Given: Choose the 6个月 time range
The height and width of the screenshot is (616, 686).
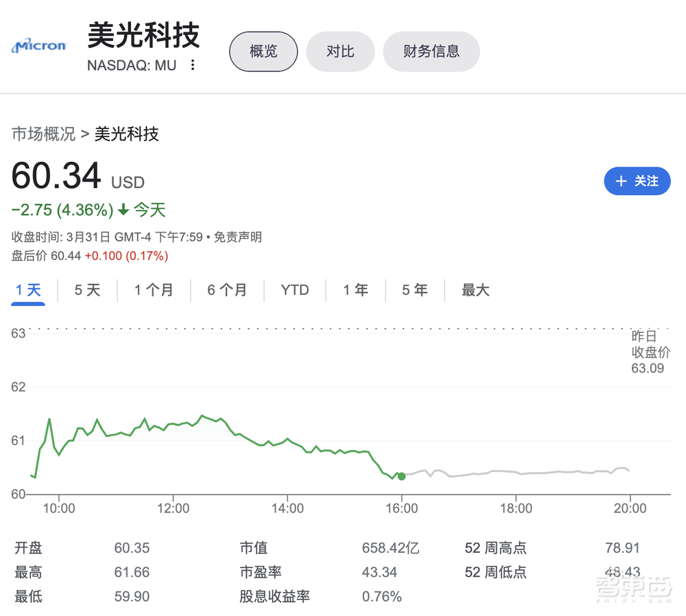Looking at the screenshot, I should pos(226,289).
